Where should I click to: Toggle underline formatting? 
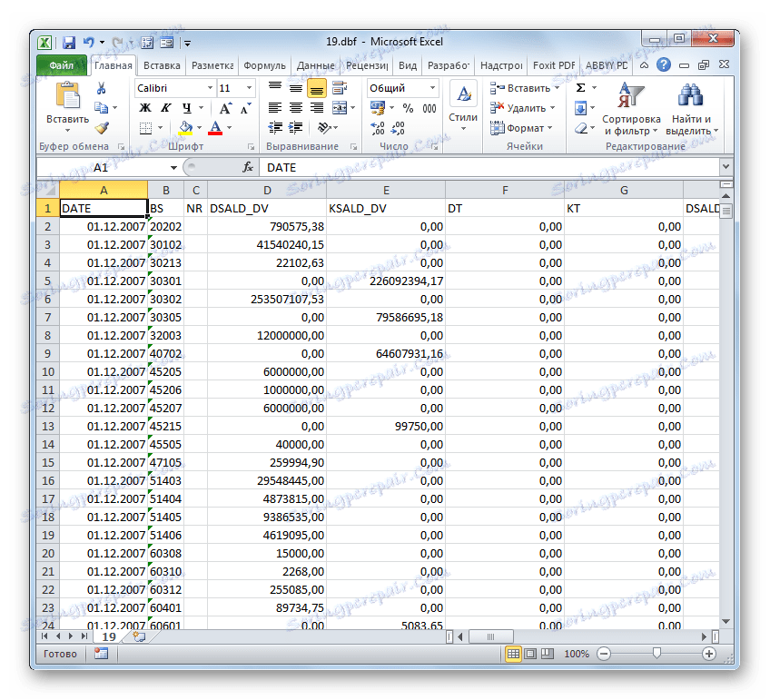pyautogui.click(x=187, y=108)
